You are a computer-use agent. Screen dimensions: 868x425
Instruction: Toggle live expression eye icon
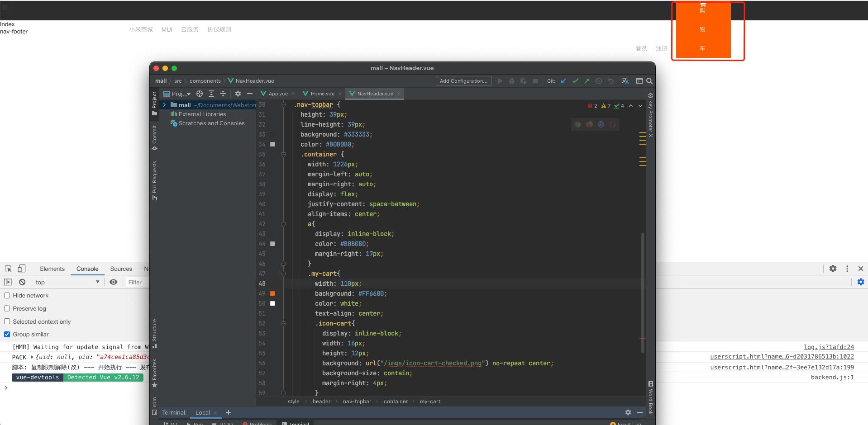coord(114,282)
